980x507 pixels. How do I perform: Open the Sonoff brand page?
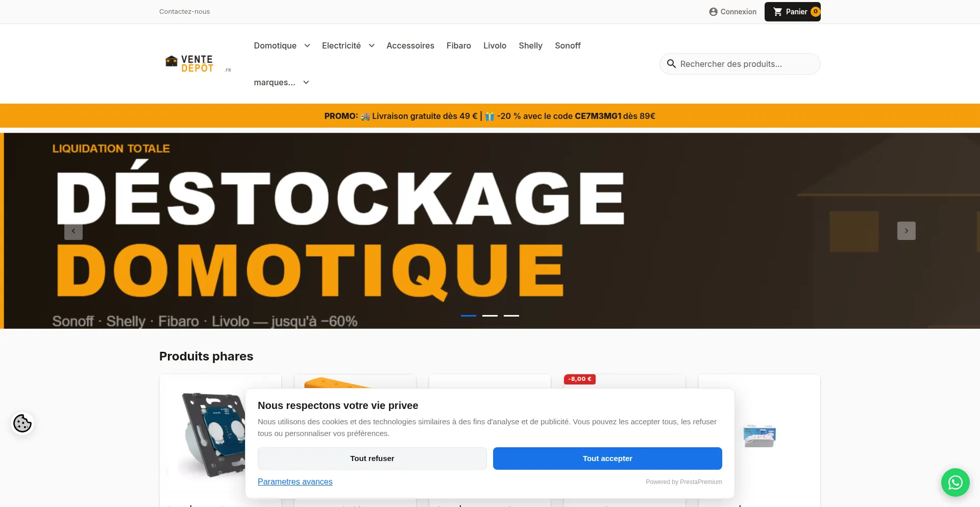point(568,45)
